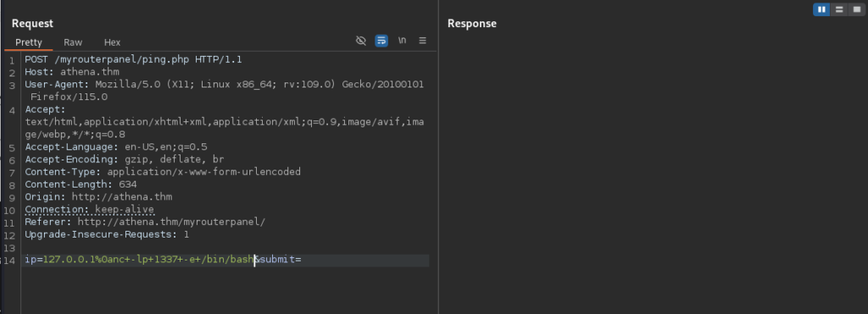Click line number 14 in the gutter
The width and height of the screenshot is (868, 314).
[9, 260]
